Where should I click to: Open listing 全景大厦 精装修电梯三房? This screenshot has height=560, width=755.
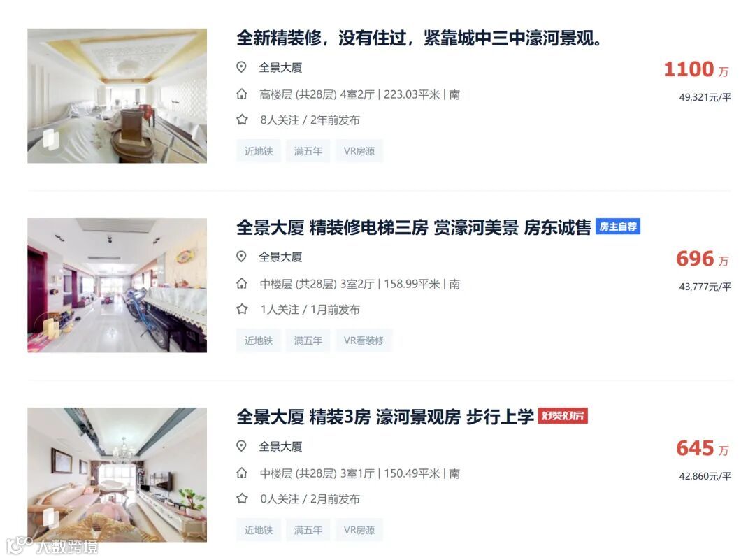[414, 227]
